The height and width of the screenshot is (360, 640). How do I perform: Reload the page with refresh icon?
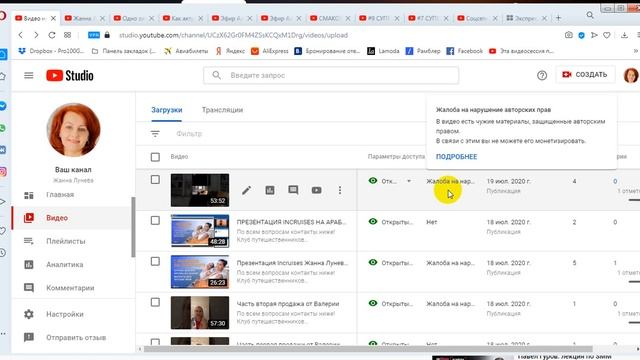(52, 36)
